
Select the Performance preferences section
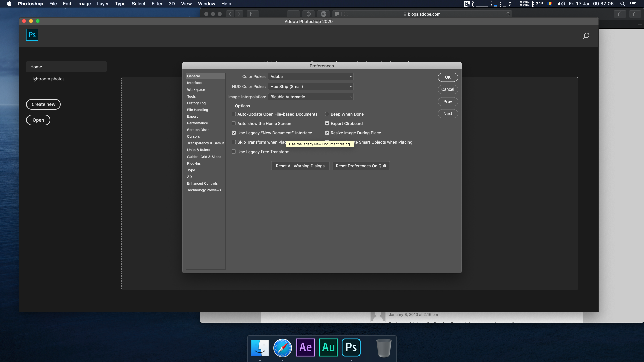click(197, 123)
